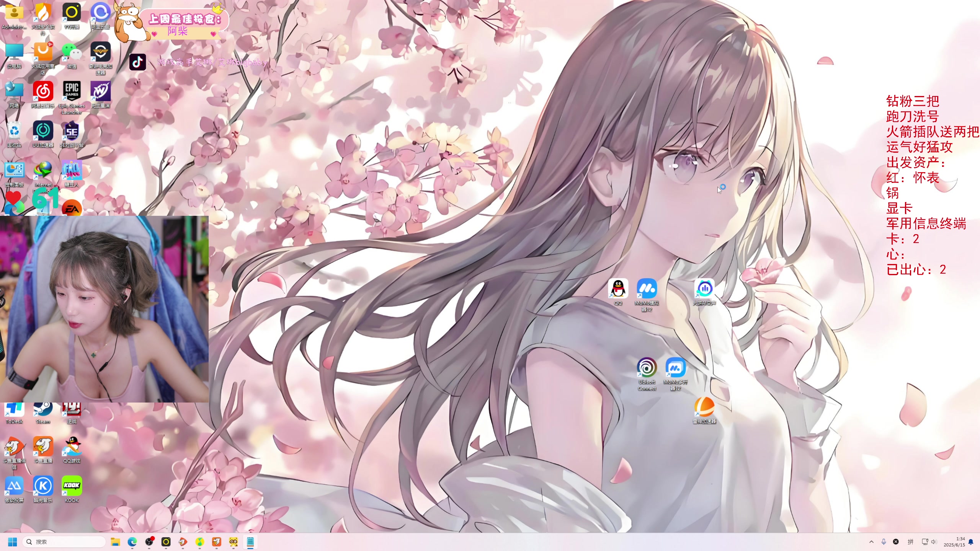Viewport: 980px width, 551px height.
Task: Open 火绒安全软件 desktop shortcut
Action: click(x=43, y=19)
